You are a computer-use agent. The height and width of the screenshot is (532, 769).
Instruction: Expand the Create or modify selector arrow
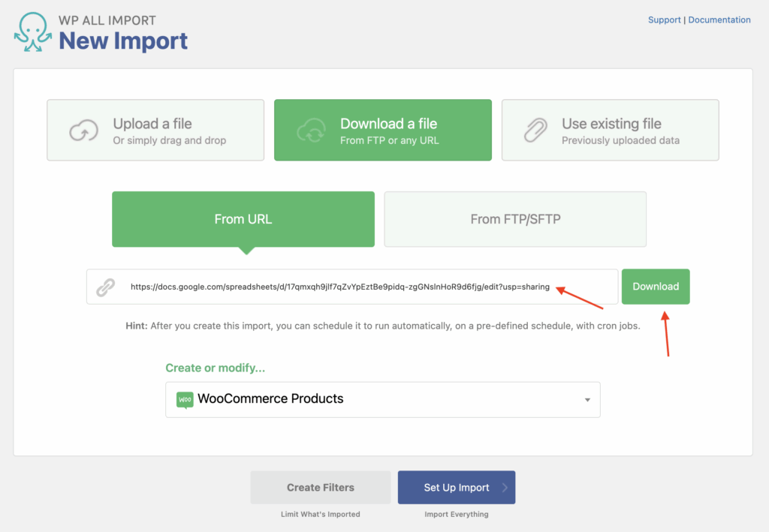[x=587, y=399]
